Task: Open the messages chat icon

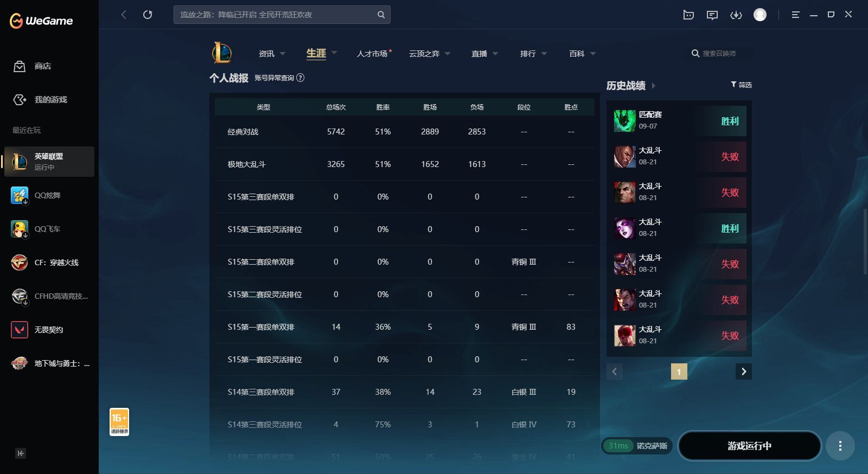Action: (712, 15)
